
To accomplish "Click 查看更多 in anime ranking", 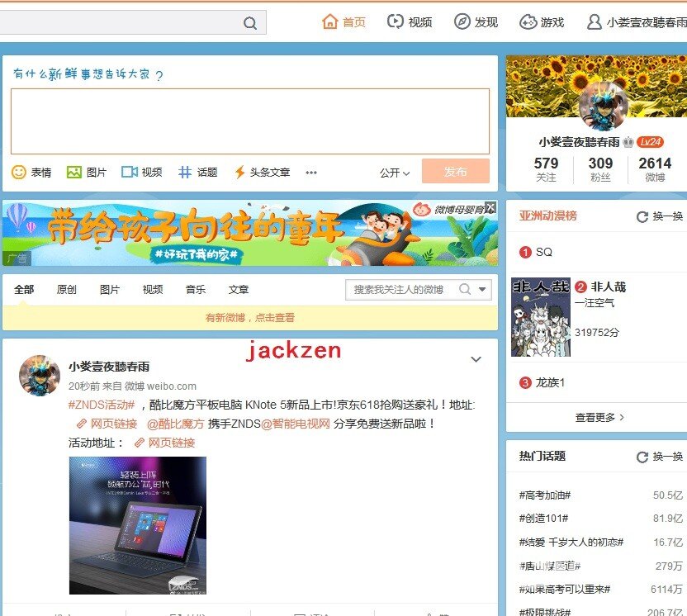I will (x=599, y=418).
